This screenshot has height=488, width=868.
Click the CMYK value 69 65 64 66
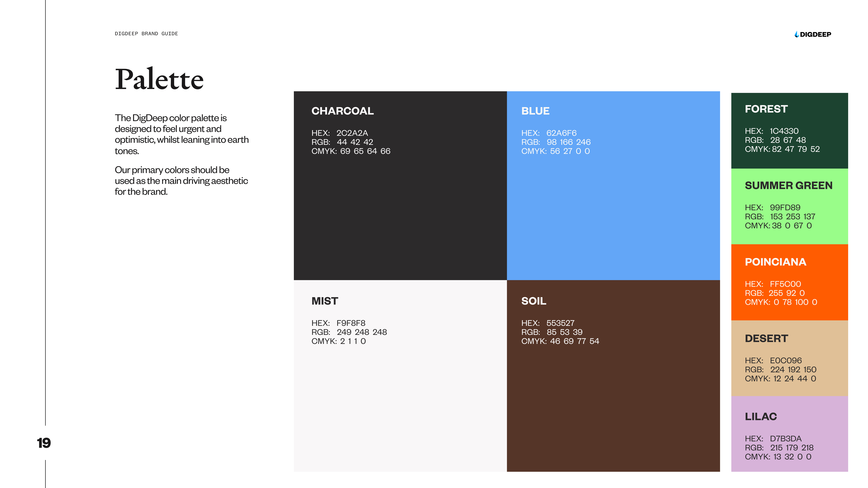pos(365,151)
